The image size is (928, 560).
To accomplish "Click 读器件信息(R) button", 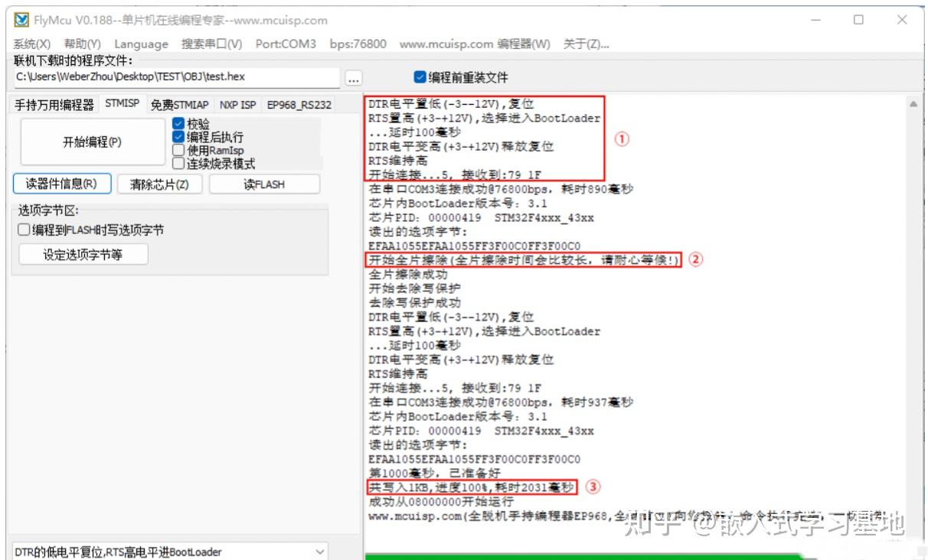I will coord(62,184).
